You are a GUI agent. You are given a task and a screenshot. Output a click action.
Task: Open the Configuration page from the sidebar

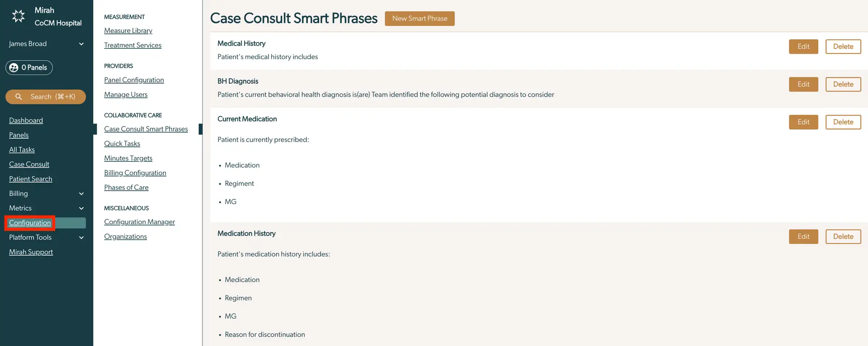[x=29, y=223]
